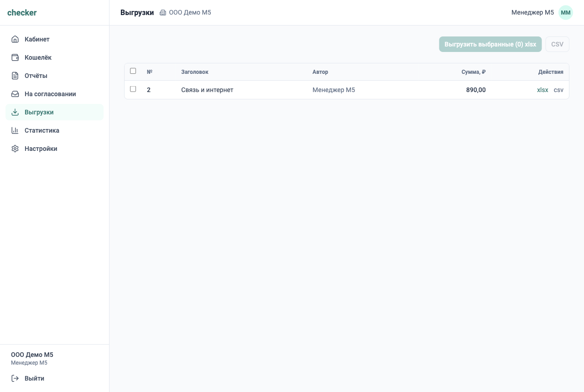Toggle the select-all checkbox in table header

(133, 71)
